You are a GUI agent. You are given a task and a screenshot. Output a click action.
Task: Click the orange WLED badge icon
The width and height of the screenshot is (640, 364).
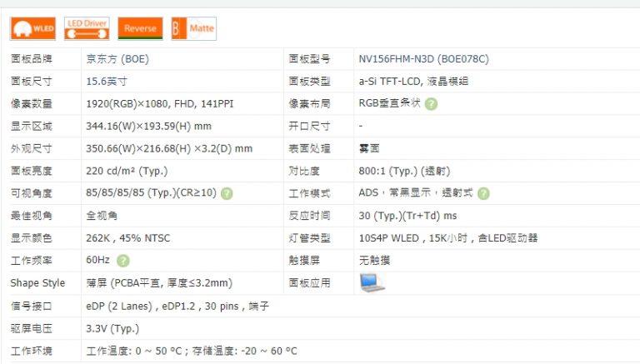(x=32, y=28)
